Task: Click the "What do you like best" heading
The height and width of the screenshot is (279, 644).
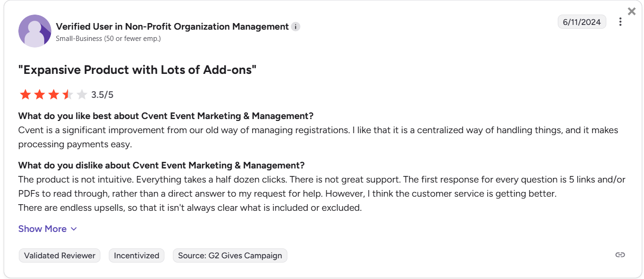Action: tap(166, 116)
